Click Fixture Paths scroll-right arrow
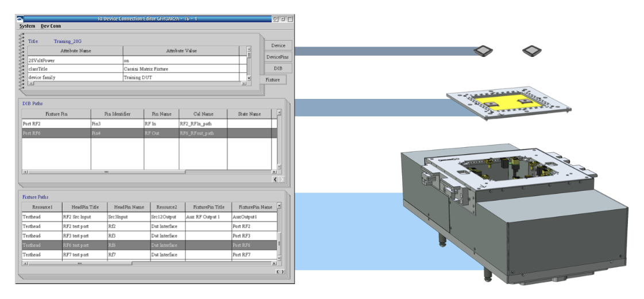Screen dimensions: 644x299 (x=275, y=263)
